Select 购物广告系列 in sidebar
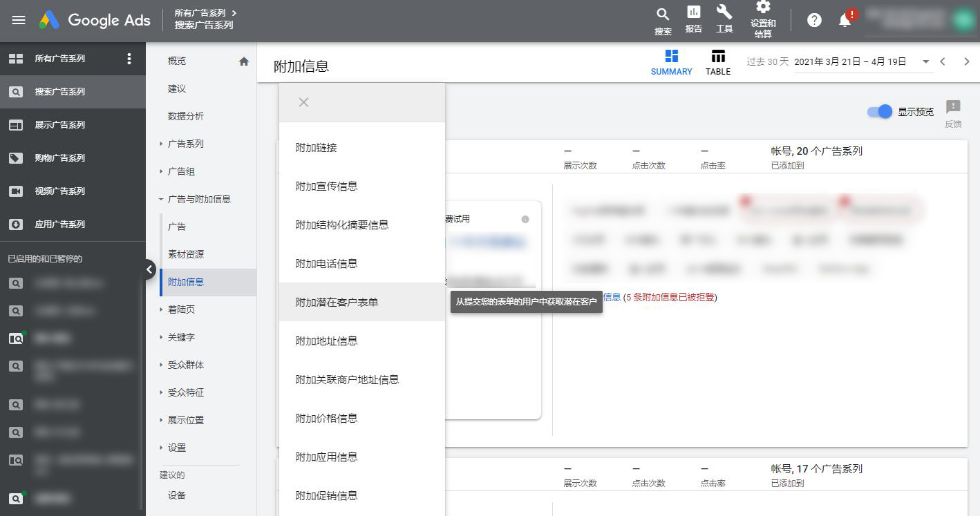 click(73, 158)
